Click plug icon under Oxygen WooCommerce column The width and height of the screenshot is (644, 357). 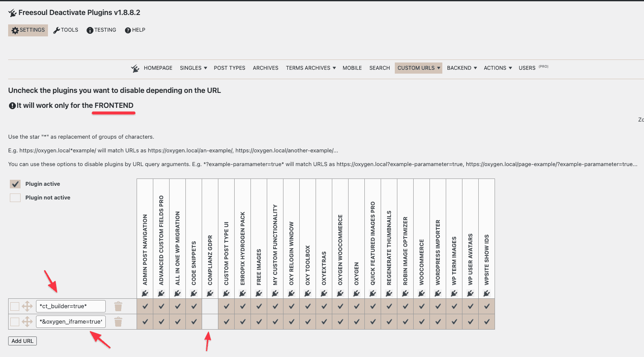pos(340,293)
